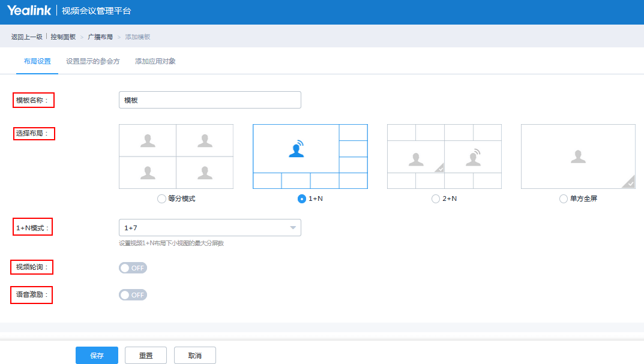Image resolution: width=644 pixels, height=364 pixels.
Task: Switch to the 设置显示的参会方 tab
Action: [x=93, y=61]
